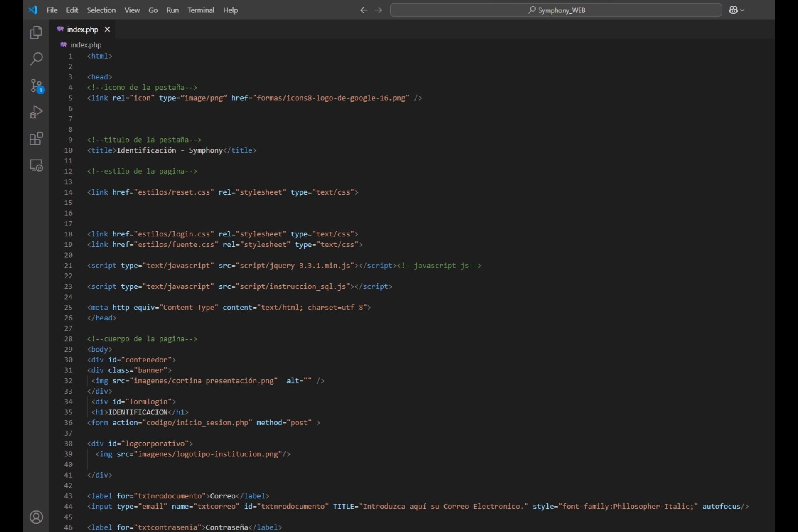Image resolution: width=798 pixels, height=532 pixels.
Task: Open the Extensions view icon
Action: pos(36,138)
